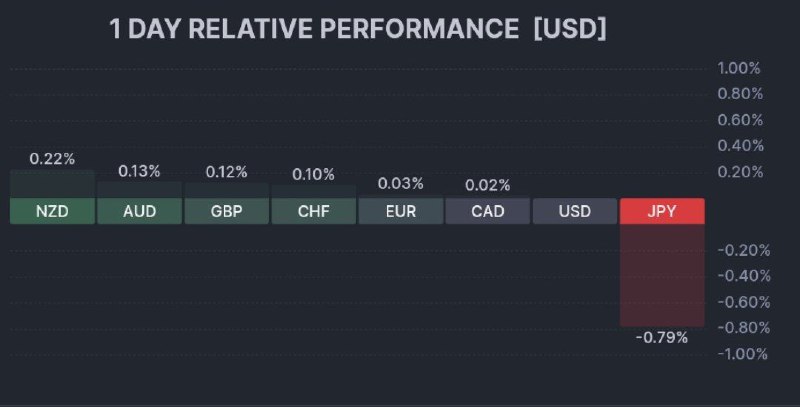Click the 0.12% value above GBP
This screenshot has width=800, height=407.
coord(227,172)
